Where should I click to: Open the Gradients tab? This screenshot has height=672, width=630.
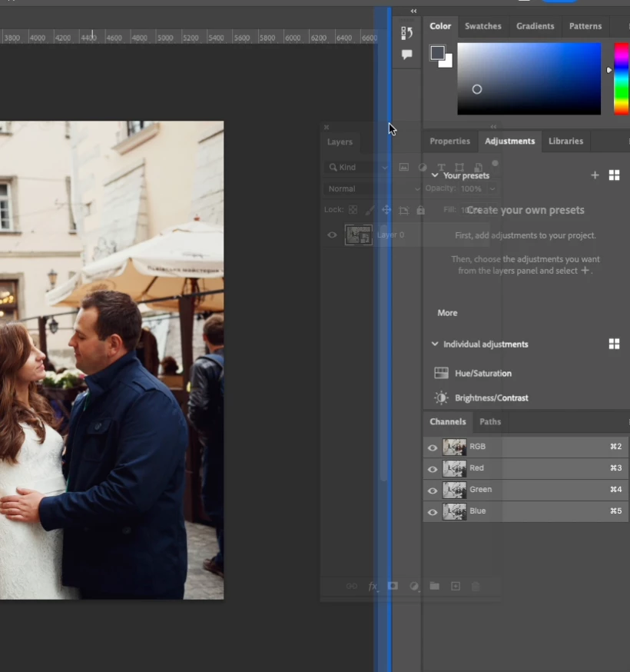coord(535,26)
